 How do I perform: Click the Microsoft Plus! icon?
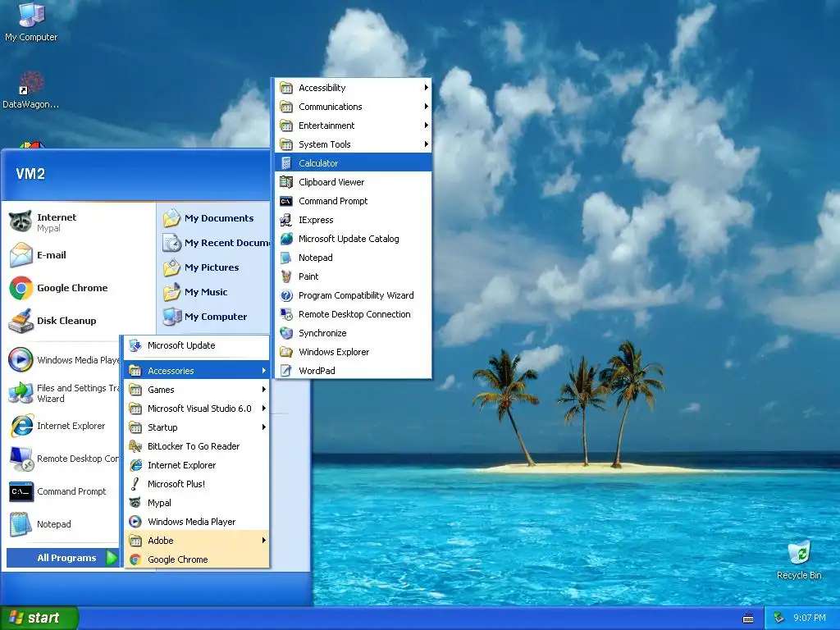(135, 484)
